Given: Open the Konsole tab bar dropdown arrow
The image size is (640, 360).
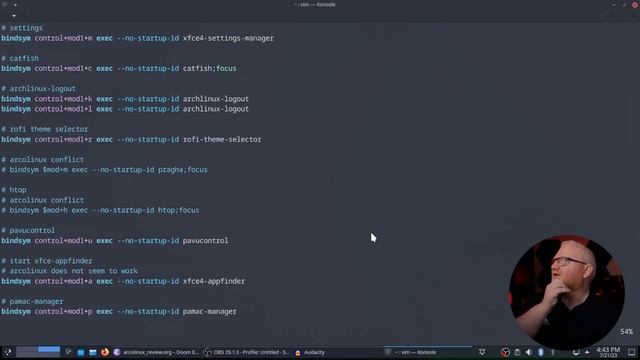Looking at the screenshot, I should tap(14, 16).
